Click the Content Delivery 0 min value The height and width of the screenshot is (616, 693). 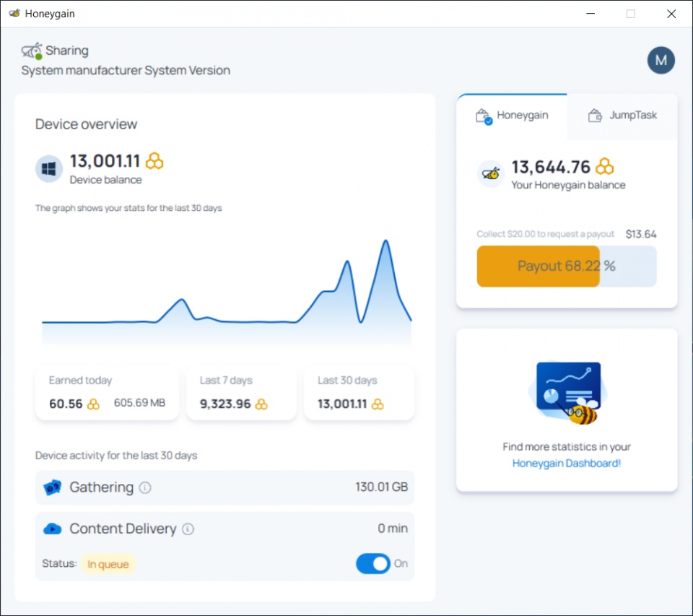click(393, 529)
